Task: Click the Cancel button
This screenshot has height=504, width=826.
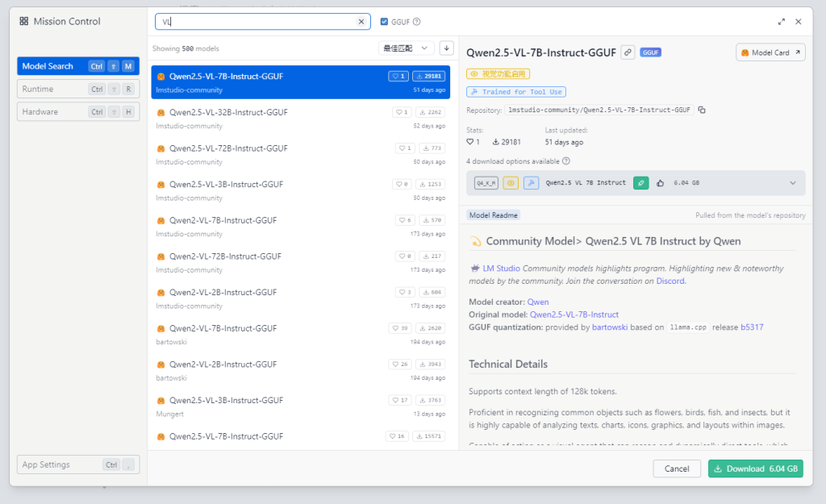Action: pos(677,469)
